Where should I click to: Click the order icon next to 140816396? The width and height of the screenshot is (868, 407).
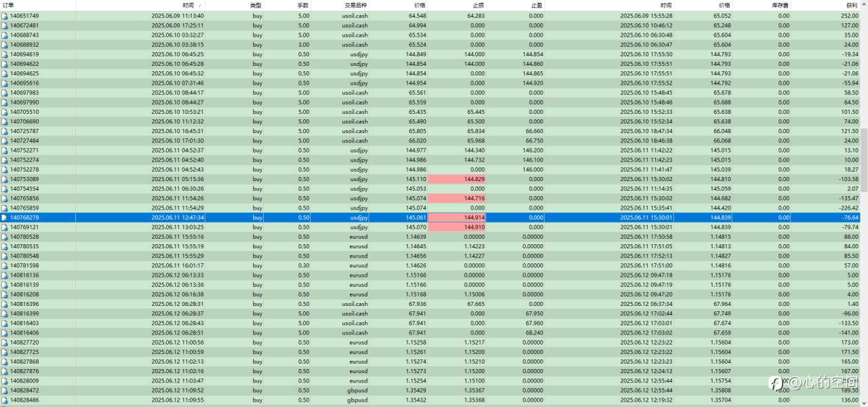[4, 304]
